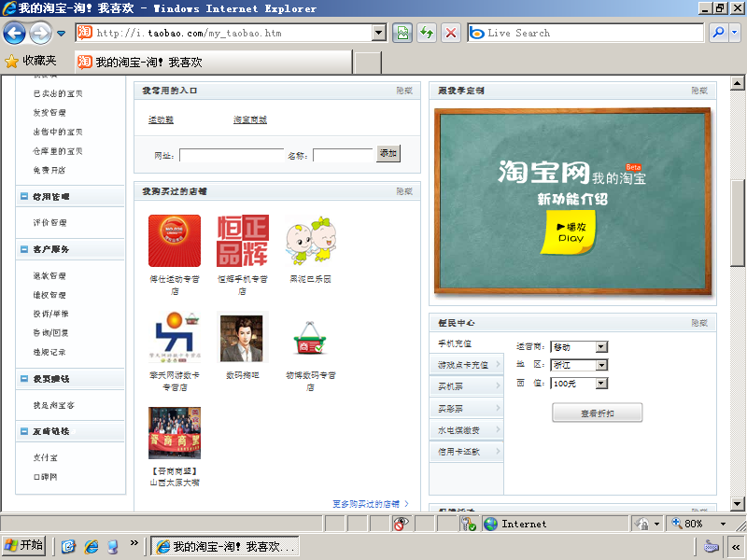Image resolution: width=747 pixels, height=560 pixels.
Task: Click 免费开店 sidebar link
Action: (49, 170)
